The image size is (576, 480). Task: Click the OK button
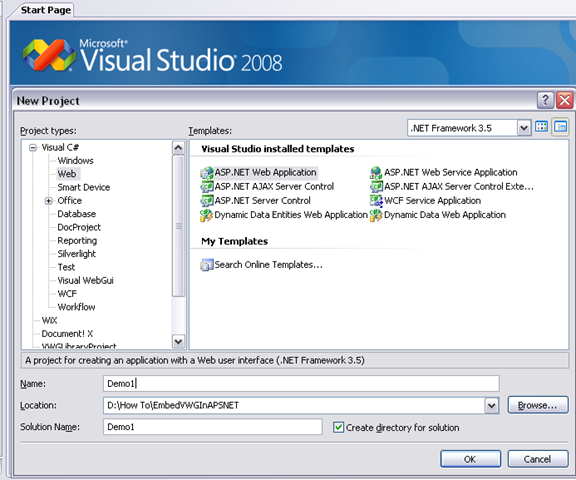point(471,459)
